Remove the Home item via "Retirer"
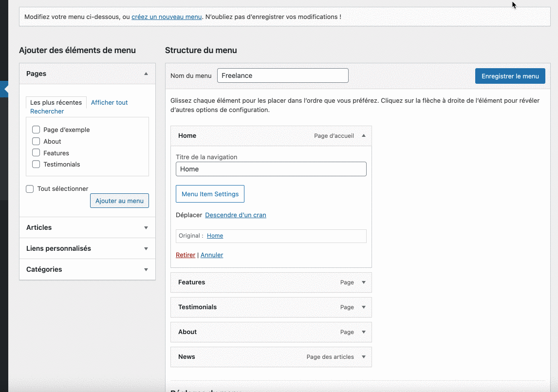Screen dimensions: 558x392 tap(186, 255)
